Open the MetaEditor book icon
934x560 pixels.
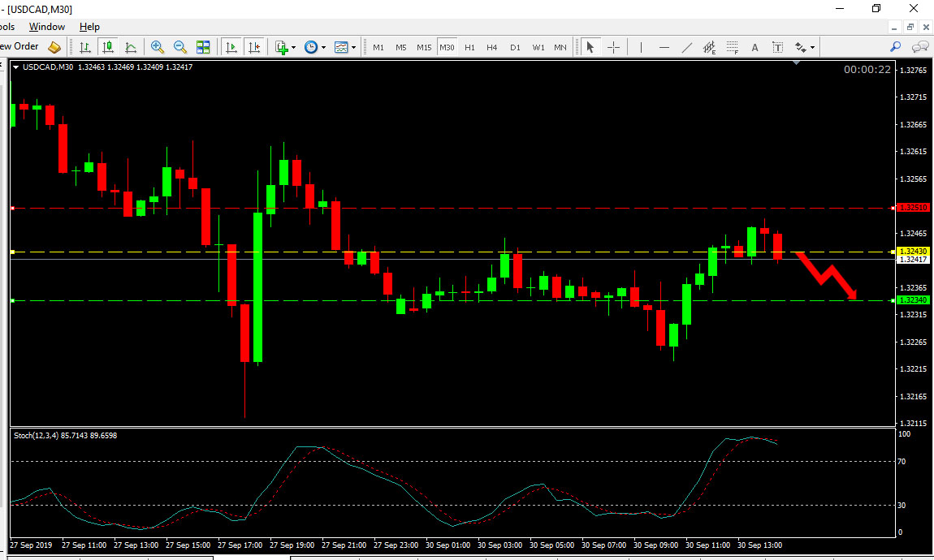54,47
